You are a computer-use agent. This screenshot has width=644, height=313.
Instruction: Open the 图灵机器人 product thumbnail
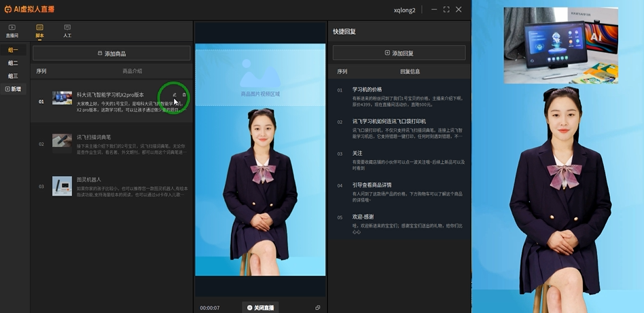62,186
